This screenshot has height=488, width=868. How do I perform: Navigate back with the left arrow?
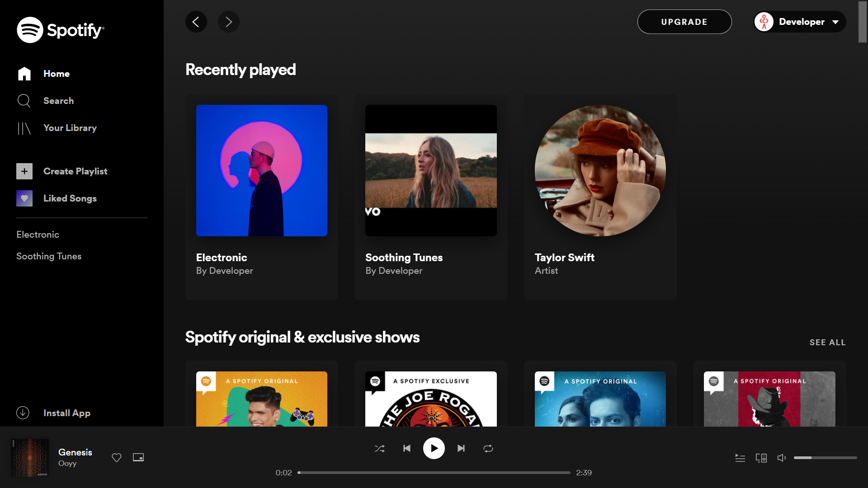(x=196, y=22)
